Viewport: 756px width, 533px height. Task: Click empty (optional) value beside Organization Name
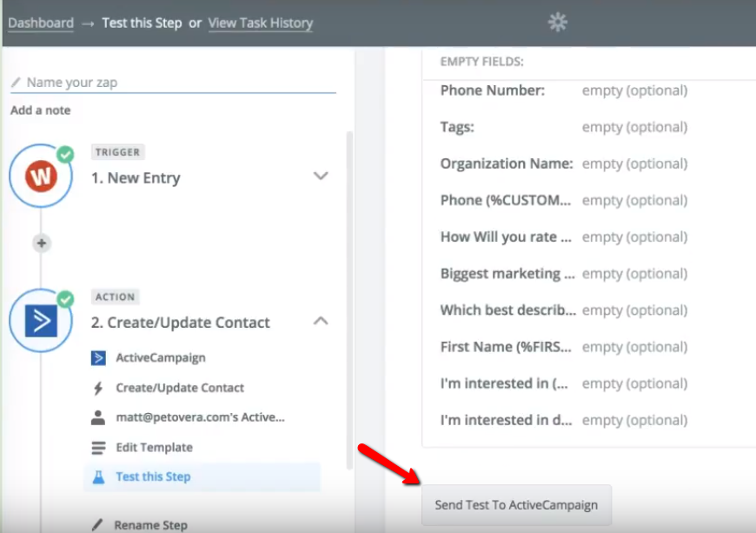click(634, 163)
